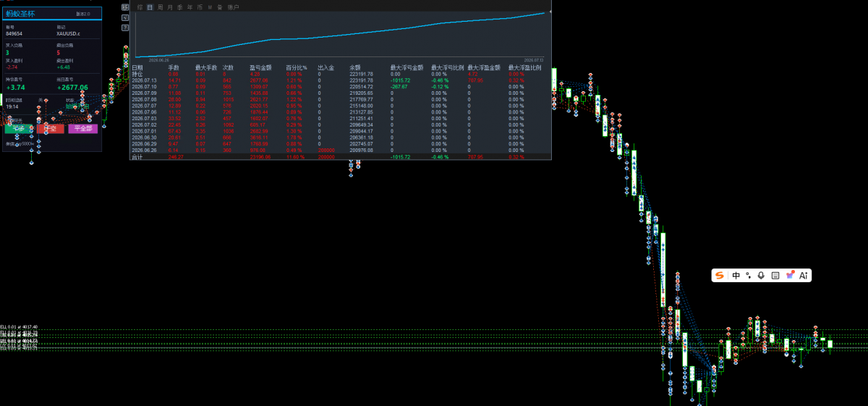Click daily profit value +2677.06

coord(72,88)
